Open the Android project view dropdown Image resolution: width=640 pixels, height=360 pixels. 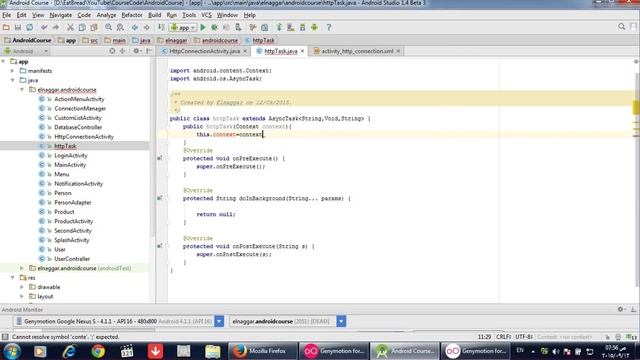coord(26,51)
